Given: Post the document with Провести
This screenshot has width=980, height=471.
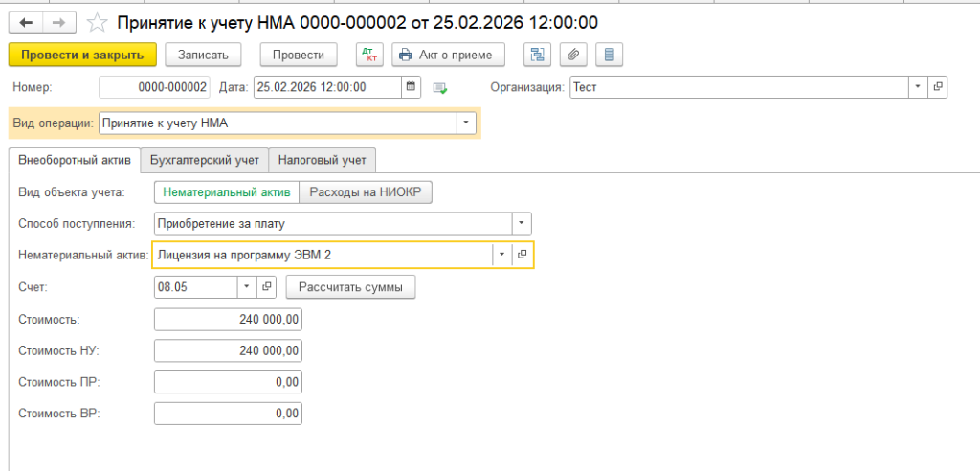Looking at the screenshot, I should (x=299, y=55).
